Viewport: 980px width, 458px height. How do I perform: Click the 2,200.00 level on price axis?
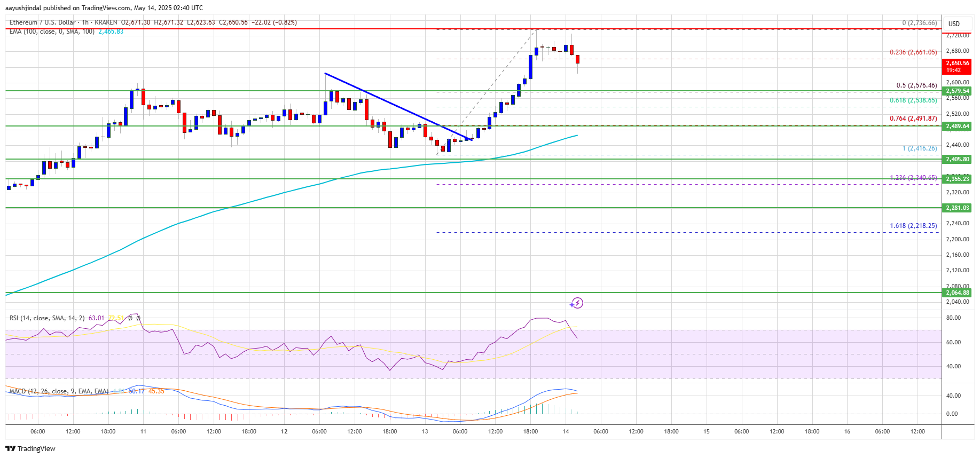(x=957, y=239)
